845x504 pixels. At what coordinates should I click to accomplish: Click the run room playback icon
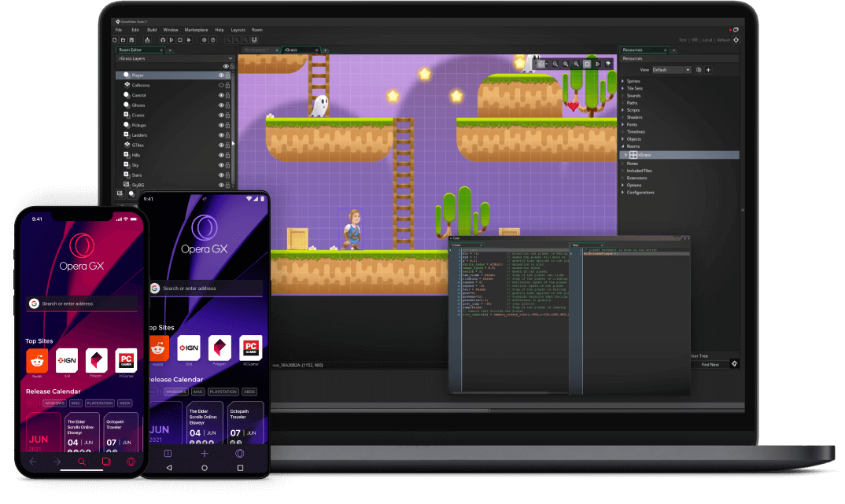click(598, 64)
